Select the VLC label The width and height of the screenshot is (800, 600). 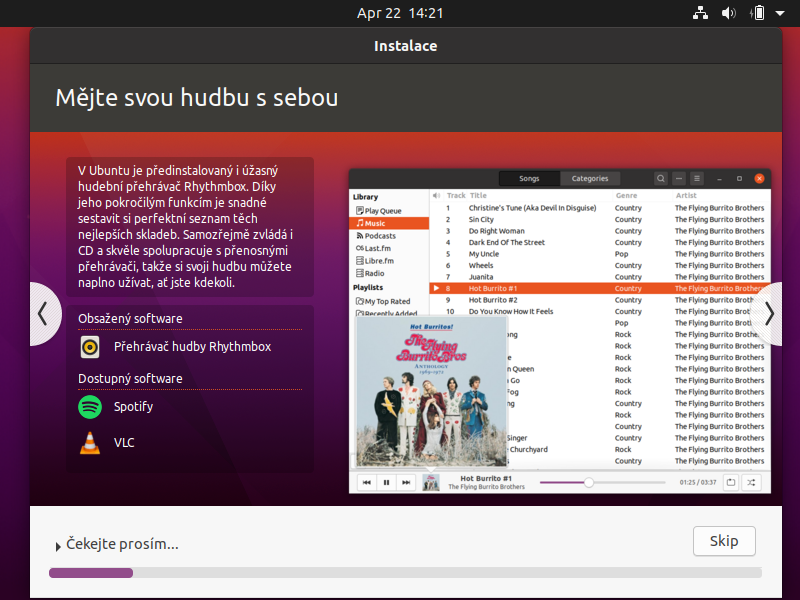124,442
